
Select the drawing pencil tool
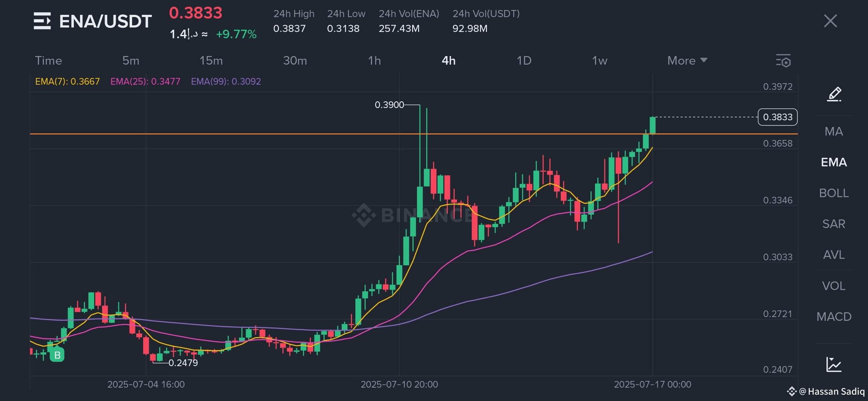834,94
